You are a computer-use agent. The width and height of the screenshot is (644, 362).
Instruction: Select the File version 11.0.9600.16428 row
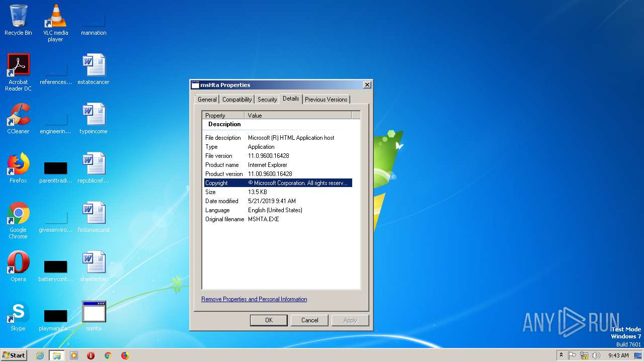278,156
